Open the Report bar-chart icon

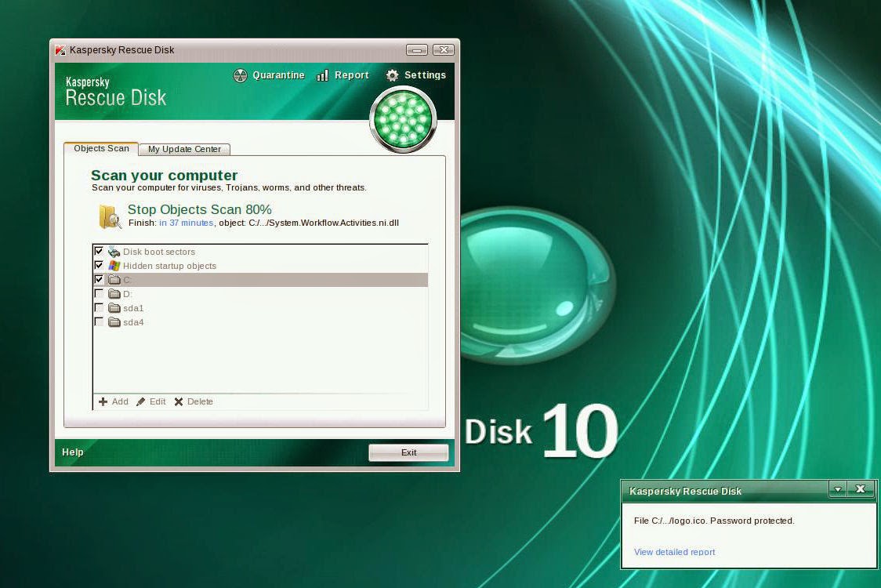[322, 75]
